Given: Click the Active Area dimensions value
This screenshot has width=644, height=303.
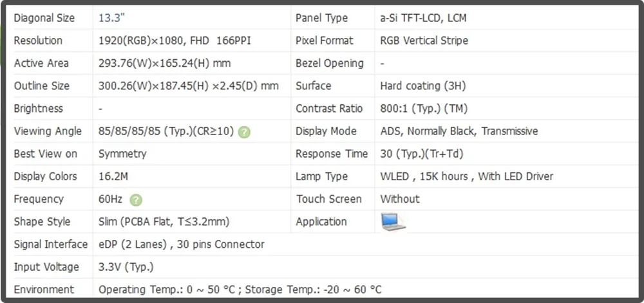Looking at the screenshot, I should [x=164, y=63].
